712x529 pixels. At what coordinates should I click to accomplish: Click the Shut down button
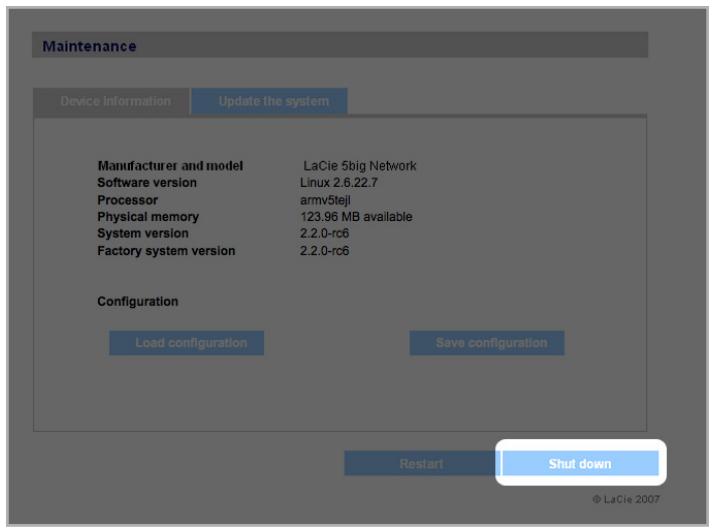580,464
